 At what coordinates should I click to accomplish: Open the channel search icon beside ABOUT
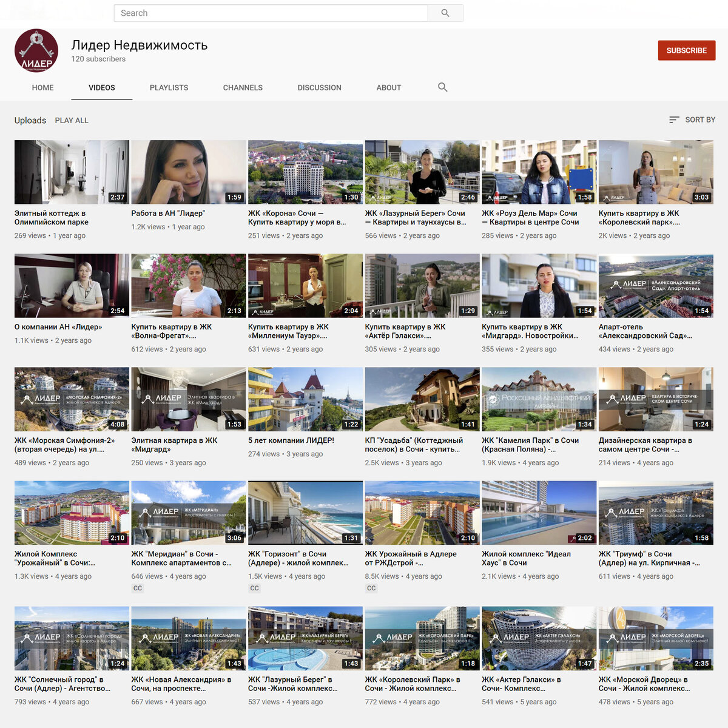click(x=443, y=87)
